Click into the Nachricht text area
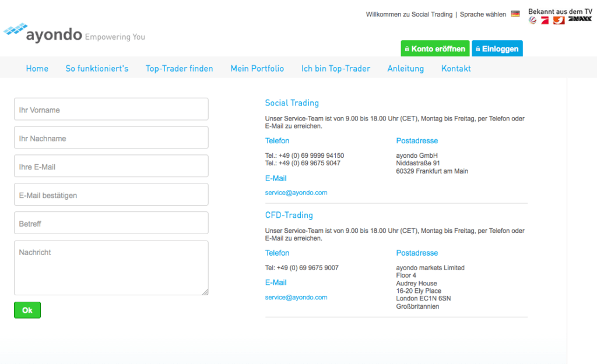The image size is (597, 364). pyautogui.click(x=111, y=268)
